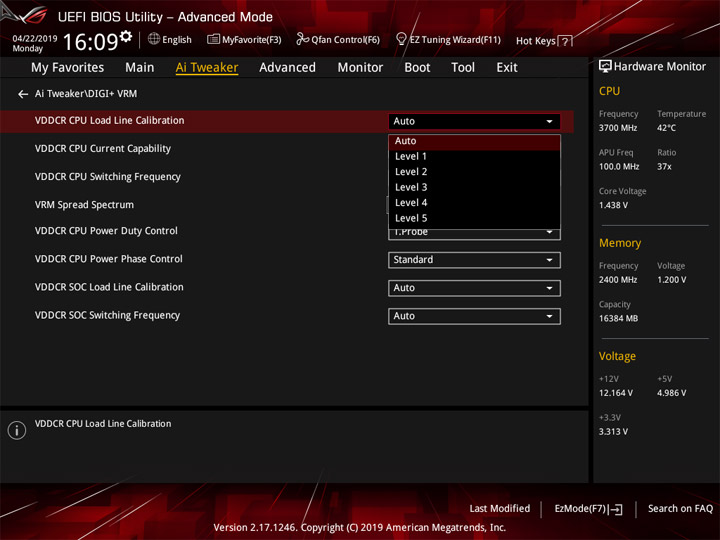Click Search on FAQ
720x540 pixels.
pyautogui.click(x=680, y=509)
